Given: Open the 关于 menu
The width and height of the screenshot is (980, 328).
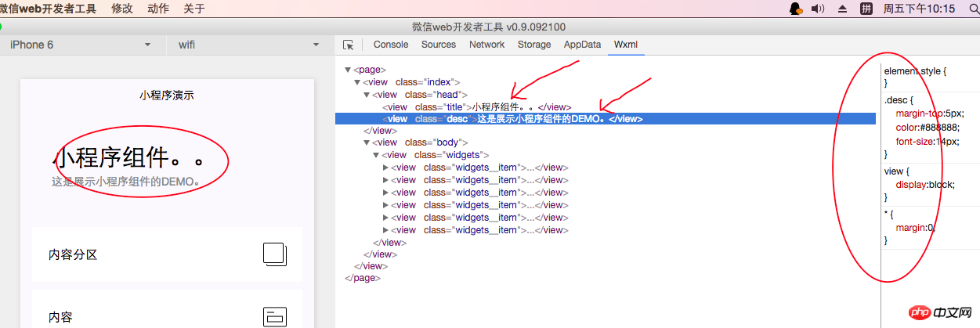Looking at the screenshot, I should (x=194, y=9).
